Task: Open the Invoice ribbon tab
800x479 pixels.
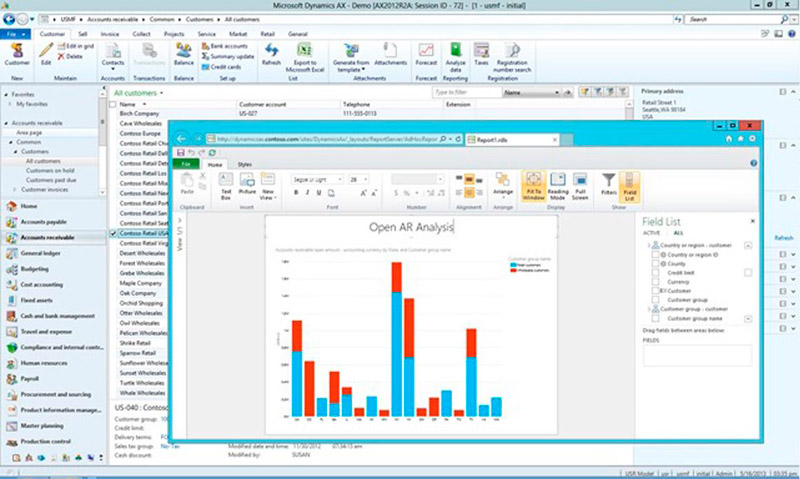Action: click(110, 34)
